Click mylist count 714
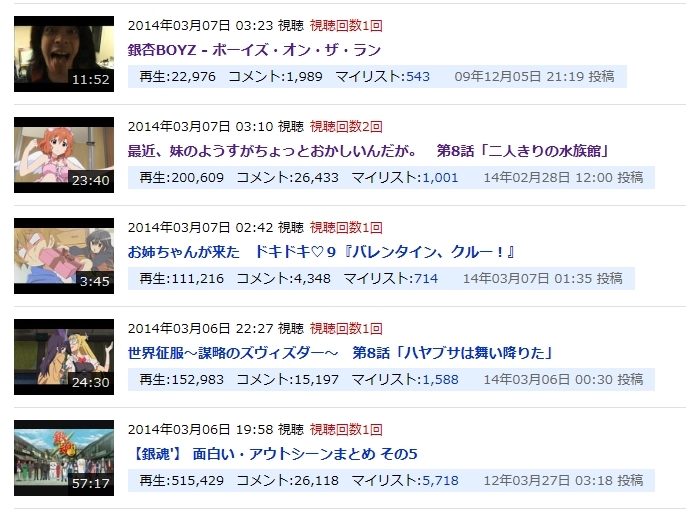This screenshot has width=699, height=512. pyautogui.click(x=426, y=279)
